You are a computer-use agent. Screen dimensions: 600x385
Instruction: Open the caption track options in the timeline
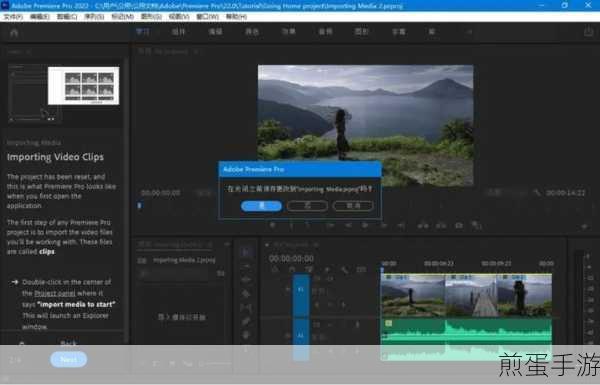pos(361,270)
